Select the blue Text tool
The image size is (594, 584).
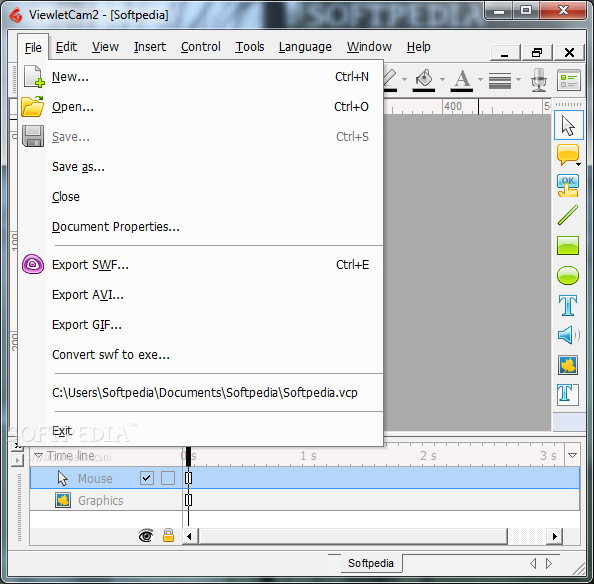pyautogui.click(x=568, y=305)
